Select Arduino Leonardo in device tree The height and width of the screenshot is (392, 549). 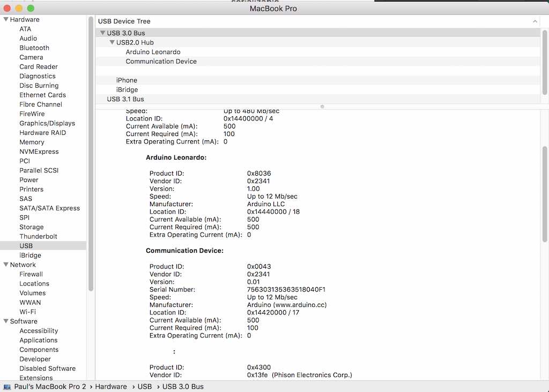tap(153, 52)
